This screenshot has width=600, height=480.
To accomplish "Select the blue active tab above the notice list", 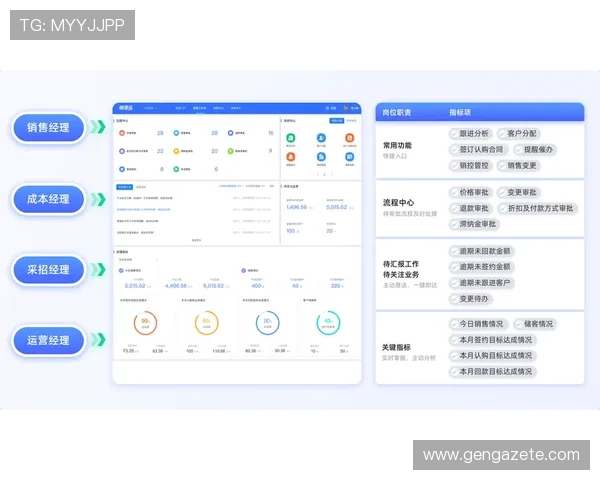I will click(x=125, y=187).
